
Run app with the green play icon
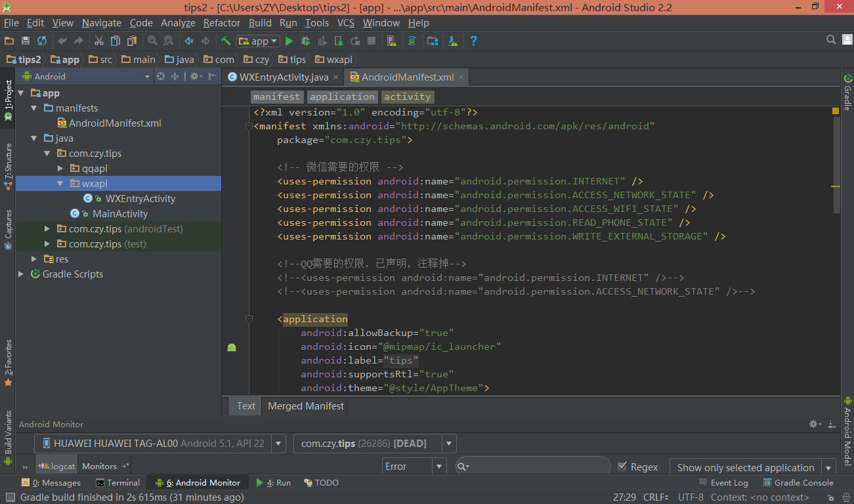click(289, 41)
